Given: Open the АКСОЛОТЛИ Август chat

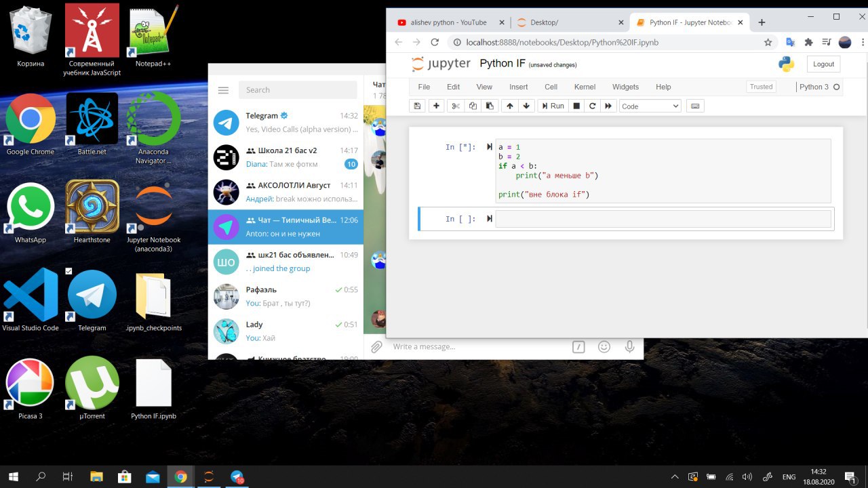Looking at the screenshot, I should tap(285, 192).
